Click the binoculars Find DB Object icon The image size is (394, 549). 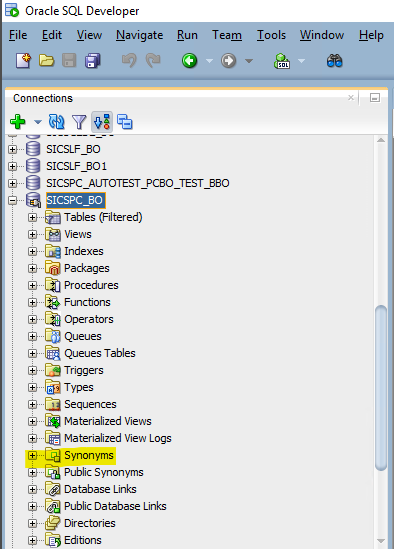click(334, 61)
